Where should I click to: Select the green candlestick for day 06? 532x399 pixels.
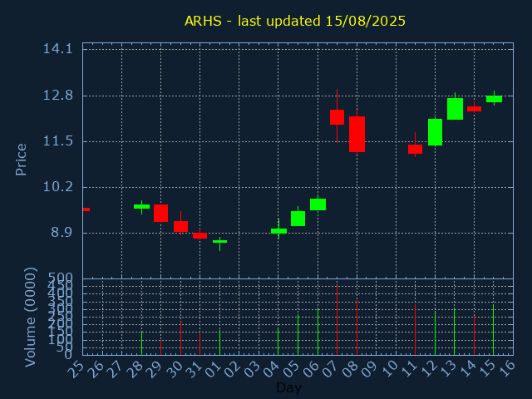click(318, 204)
